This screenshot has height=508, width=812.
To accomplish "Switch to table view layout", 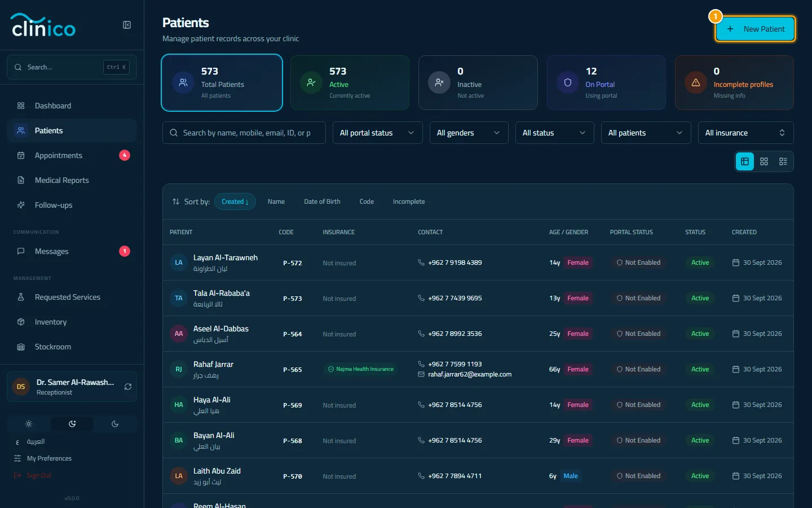I will pyautogui.click(x=745, y=161).
